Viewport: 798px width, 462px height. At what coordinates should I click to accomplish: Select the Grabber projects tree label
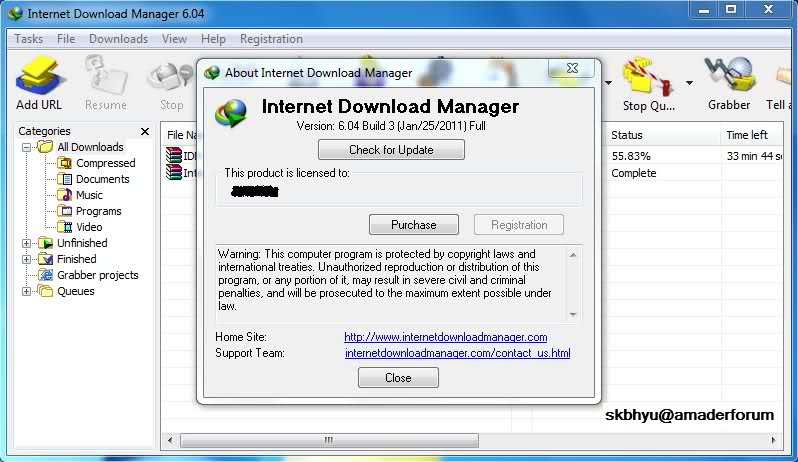pos(98,275)
